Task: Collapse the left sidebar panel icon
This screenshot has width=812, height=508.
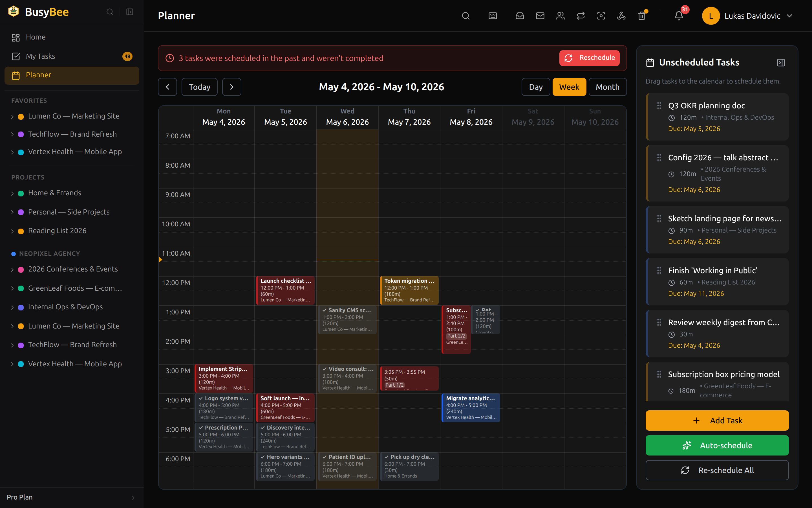Action: point(129,12)
